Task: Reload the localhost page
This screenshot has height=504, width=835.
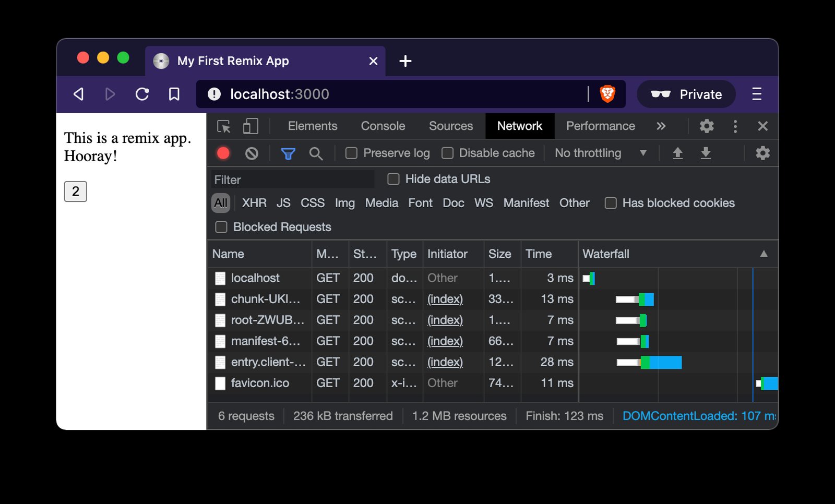Action: [x=142, y=94]
